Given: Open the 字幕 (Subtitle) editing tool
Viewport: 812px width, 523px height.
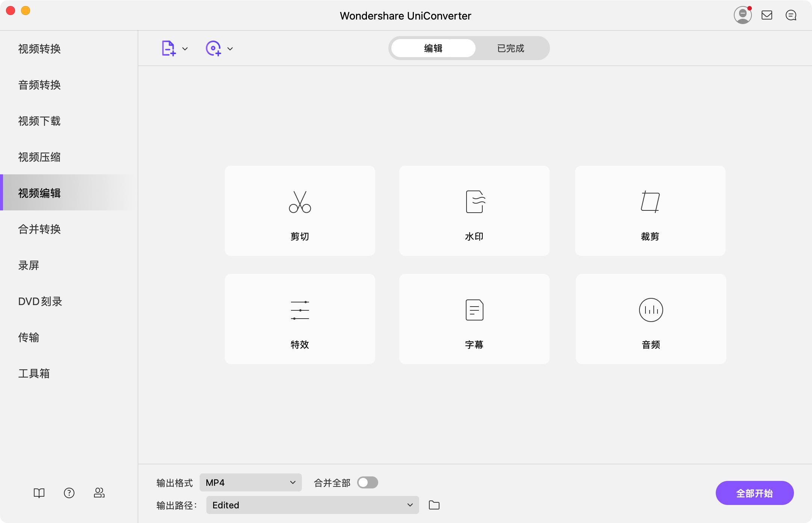Looking at the screenshot, I should [474, 319].
